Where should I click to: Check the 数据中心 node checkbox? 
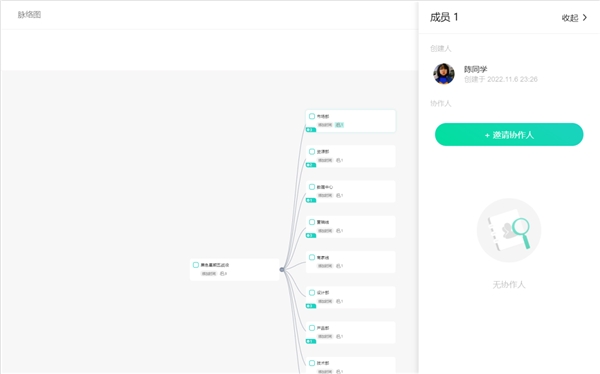click(x=312, y=187)
